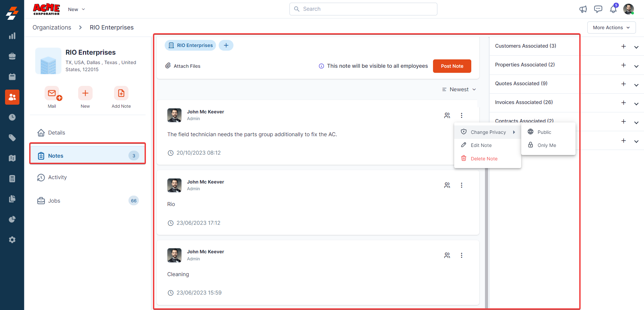Click the Customers Associated (3) label
This screenshot has width=644, height=310.
pyautogui.click(x=526, y=46)
